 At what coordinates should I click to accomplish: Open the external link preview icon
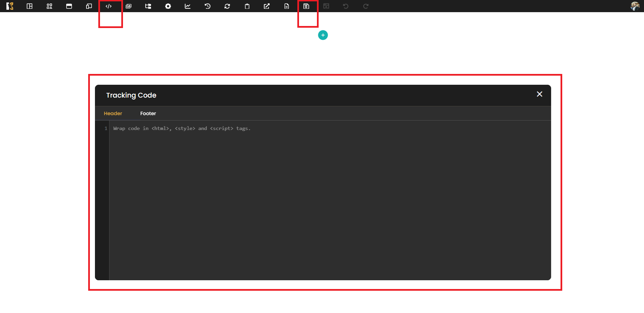coord(267,6)
